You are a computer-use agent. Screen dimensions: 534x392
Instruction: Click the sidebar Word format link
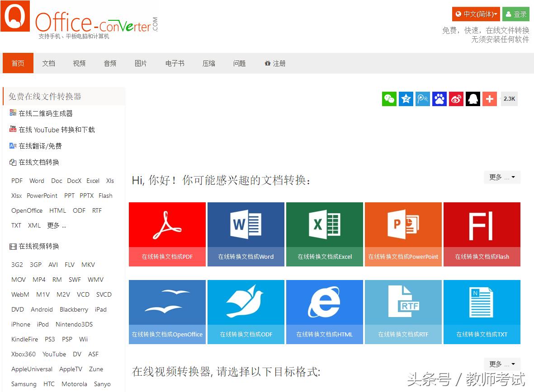point(37,181)
